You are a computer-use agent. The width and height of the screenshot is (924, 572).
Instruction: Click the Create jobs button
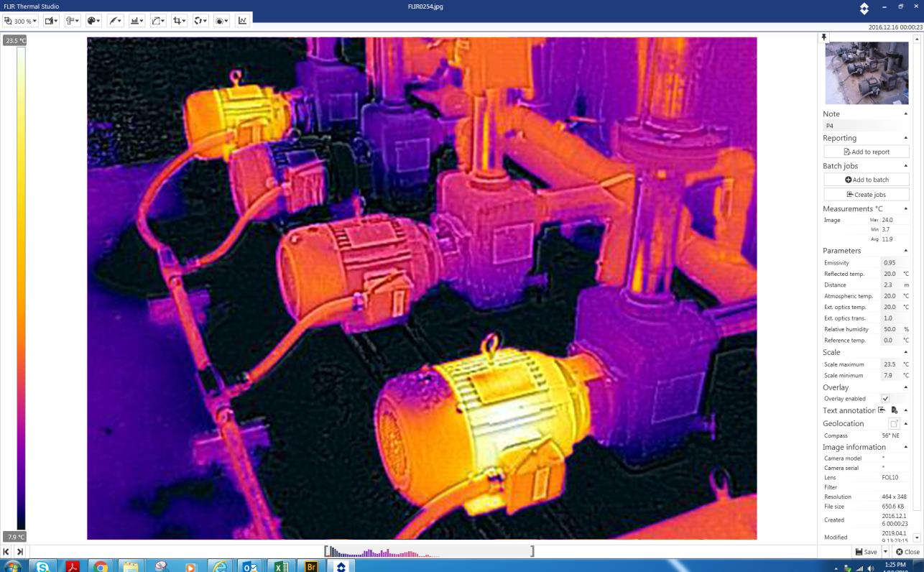pyautogui.click(x=867, y=195)
